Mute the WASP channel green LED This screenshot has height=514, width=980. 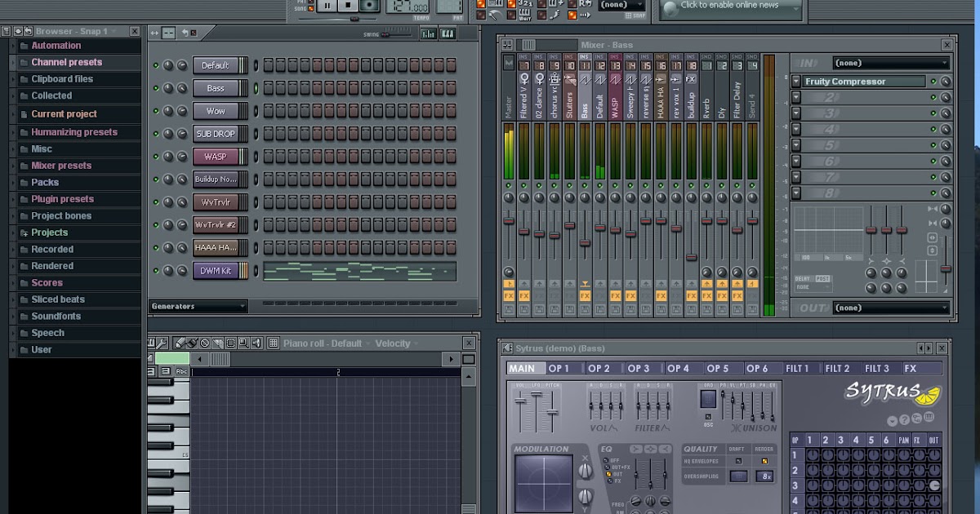pos(156,157)
